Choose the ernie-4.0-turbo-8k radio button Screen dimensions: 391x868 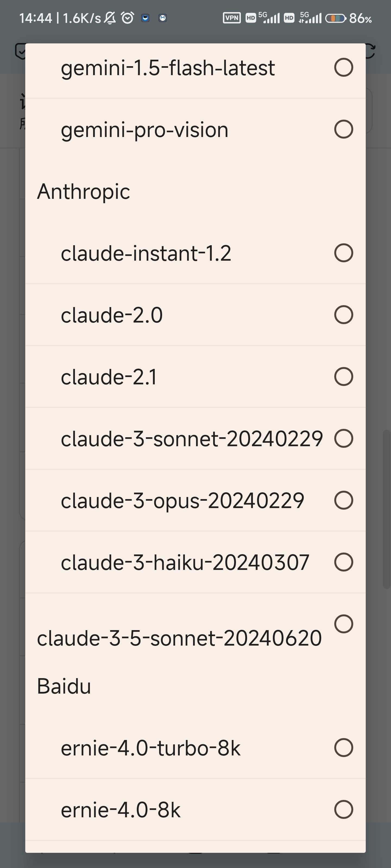tap(343, 748)
